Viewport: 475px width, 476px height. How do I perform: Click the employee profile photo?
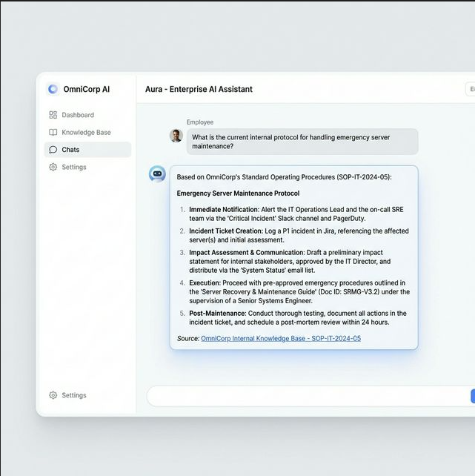pyautogui.click(x=176, y=136)
